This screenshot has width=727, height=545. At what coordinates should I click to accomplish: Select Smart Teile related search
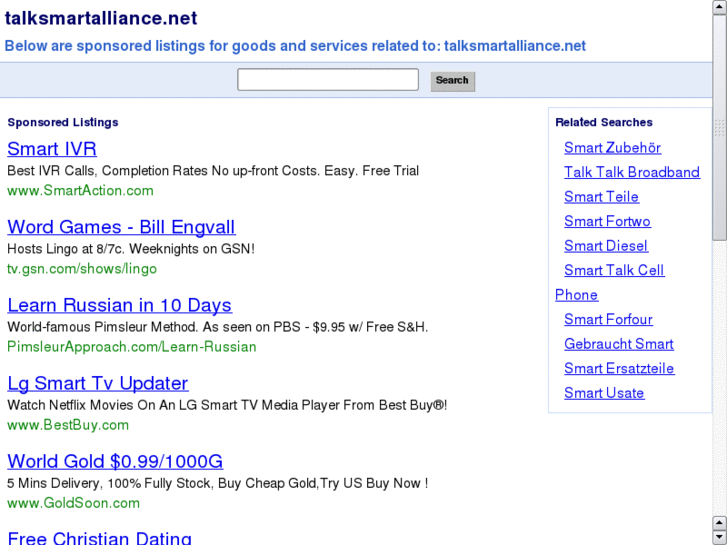pos(601,197)
